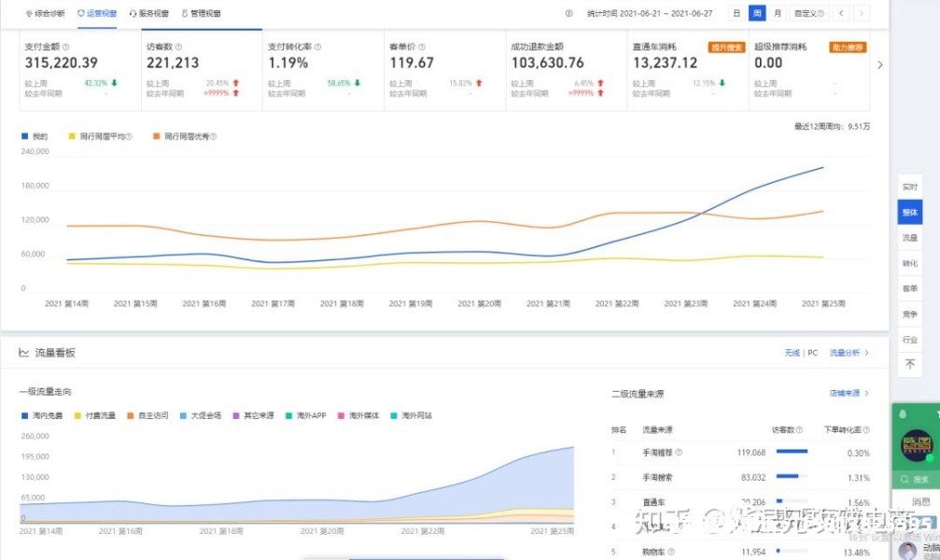The image size is (940, 560).
Task: Toggle the 我的 line in chart legend
Action: coord(34,136)
